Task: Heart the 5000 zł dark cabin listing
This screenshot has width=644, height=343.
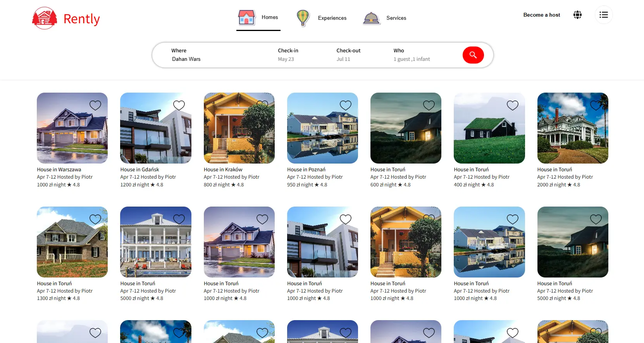Action: (596, 219)
